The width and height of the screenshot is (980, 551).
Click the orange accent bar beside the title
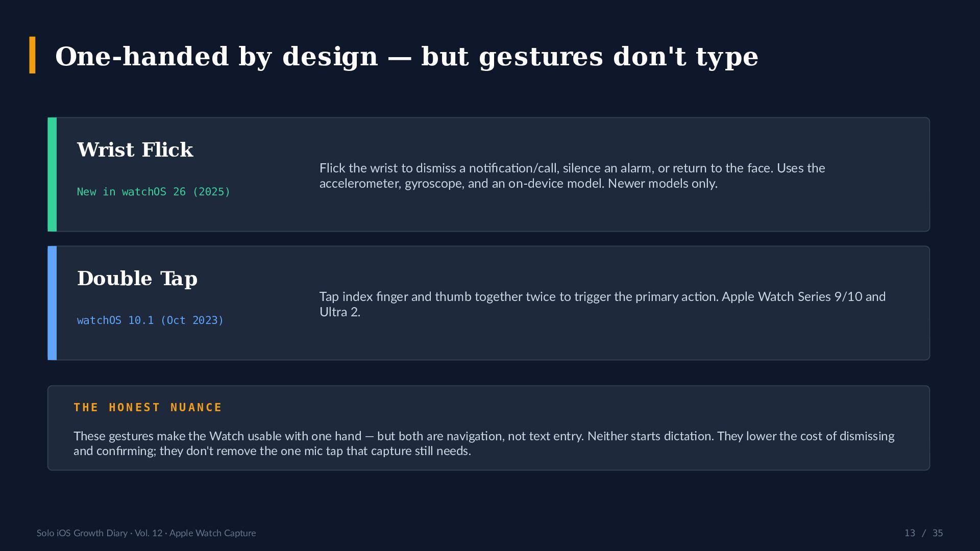[32, 55]
